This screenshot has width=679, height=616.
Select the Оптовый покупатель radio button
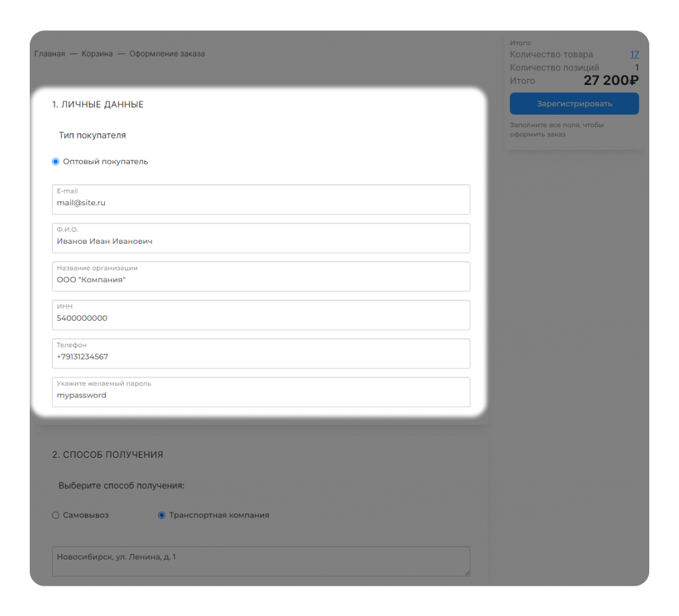56,161
